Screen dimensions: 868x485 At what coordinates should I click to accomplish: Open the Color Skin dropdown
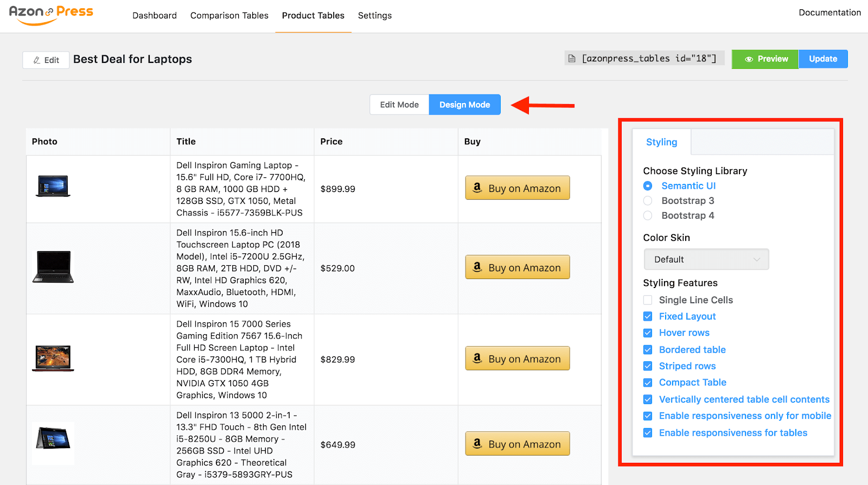point(706,259)
